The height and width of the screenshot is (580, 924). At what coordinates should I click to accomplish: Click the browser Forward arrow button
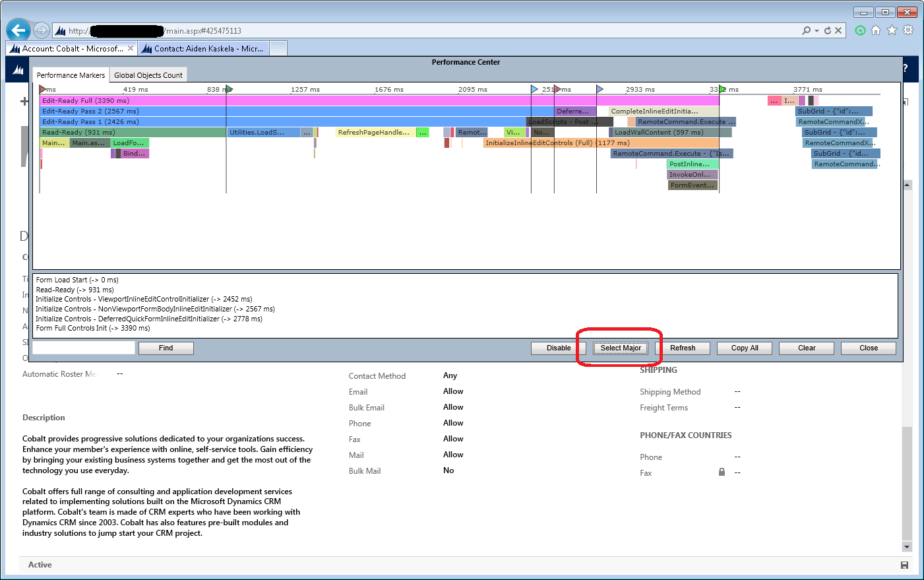42,30
